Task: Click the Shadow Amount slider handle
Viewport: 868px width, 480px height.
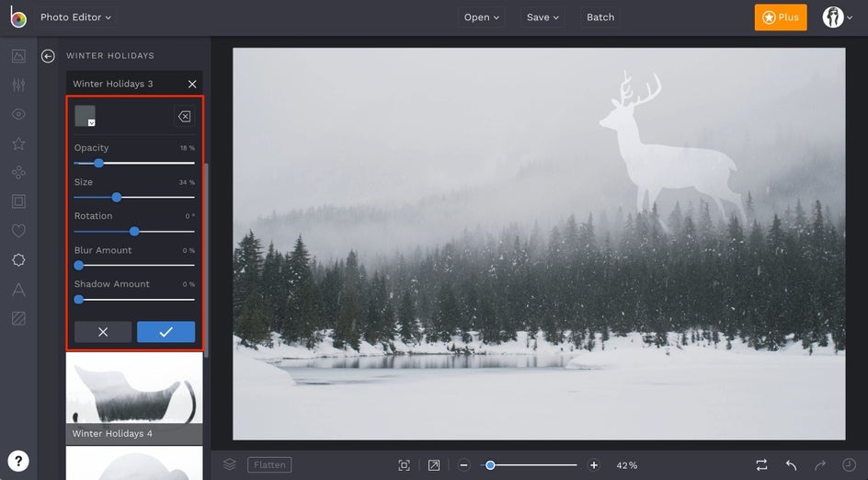Action: [x=79, y=300]
